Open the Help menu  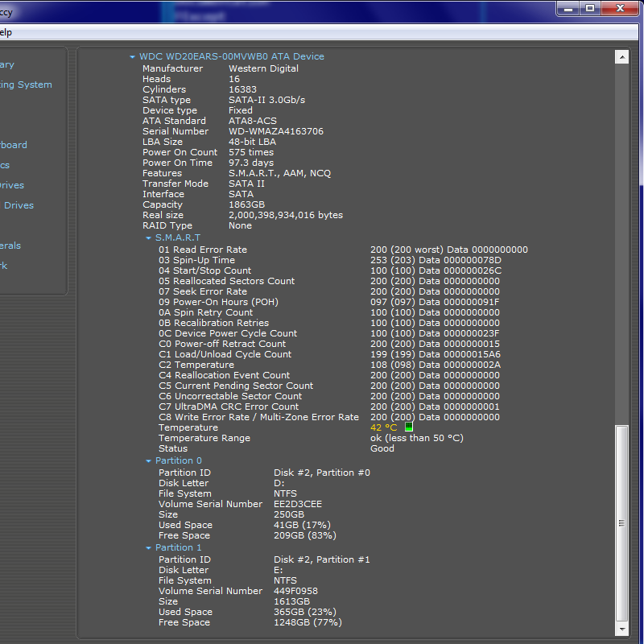pyautogui.click(x=6, y=32)
